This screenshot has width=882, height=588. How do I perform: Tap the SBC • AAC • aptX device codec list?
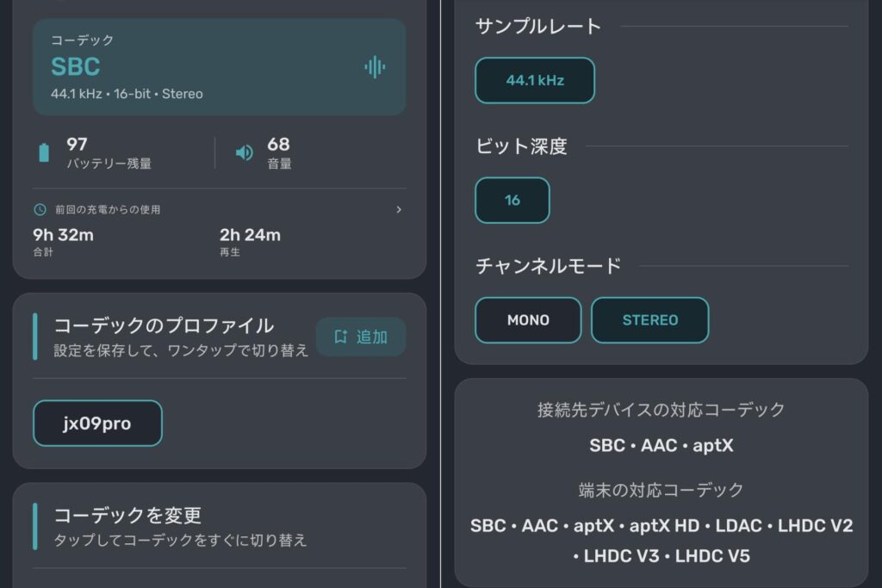pos(661,445)
